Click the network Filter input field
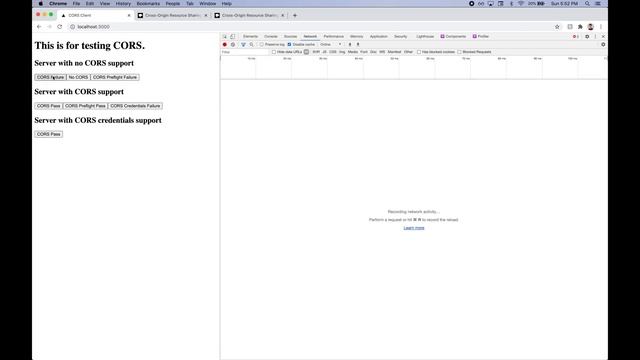 click(245, 52)
